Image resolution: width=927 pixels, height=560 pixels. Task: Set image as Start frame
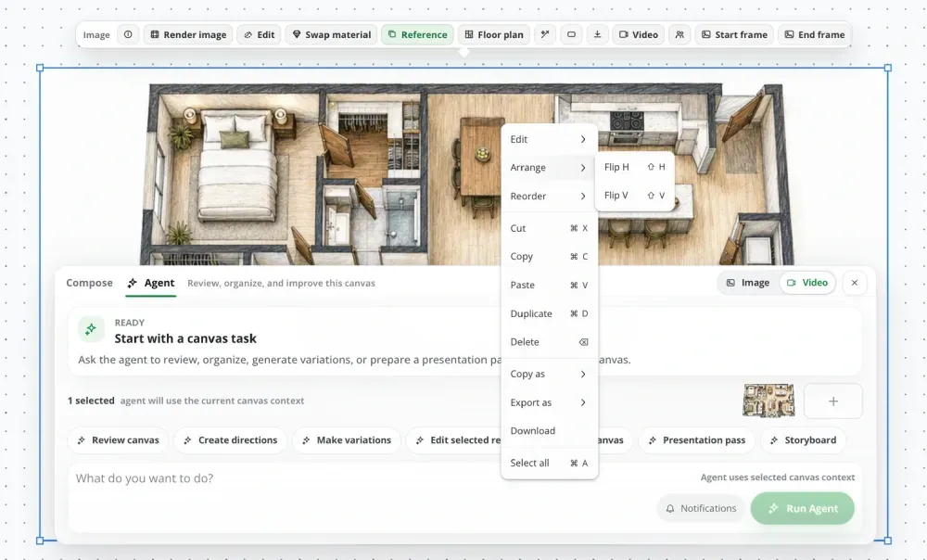coord(734,34)
